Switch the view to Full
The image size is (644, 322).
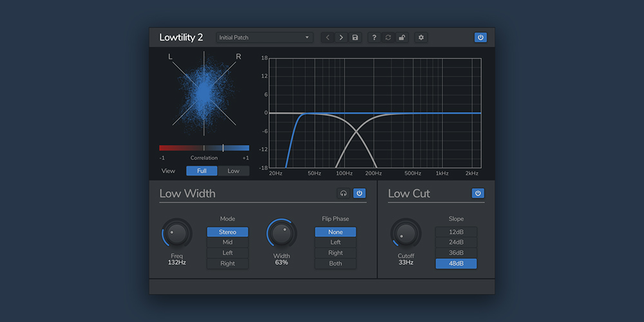click(202, 171)
